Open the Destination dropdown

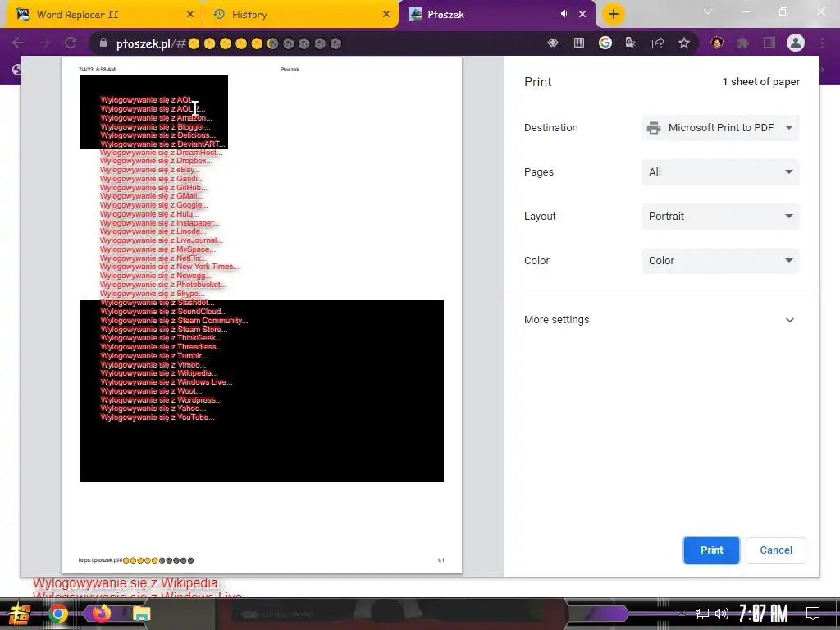[720, 127]
